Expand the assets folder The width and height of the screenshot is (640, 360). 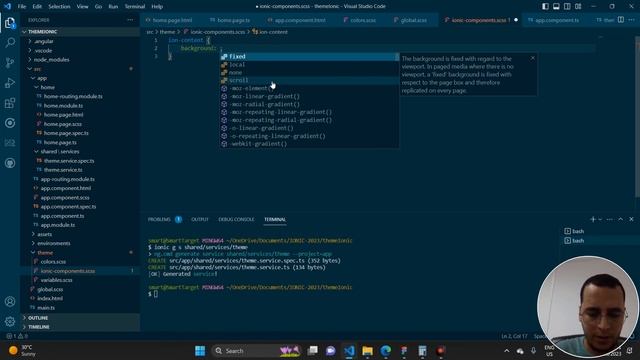click(44, 234)
